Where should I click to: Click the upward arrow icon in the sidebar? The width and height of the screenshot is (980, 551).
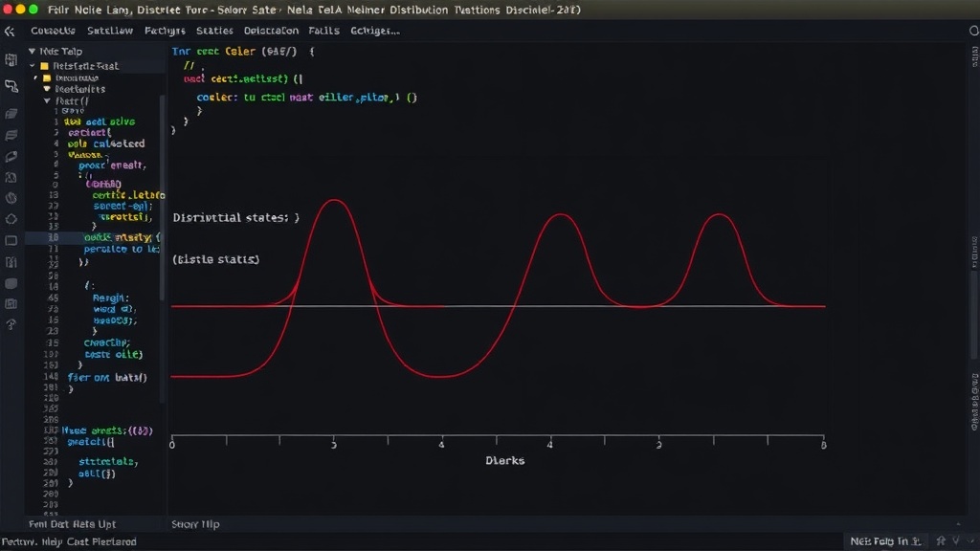[11, 324]
